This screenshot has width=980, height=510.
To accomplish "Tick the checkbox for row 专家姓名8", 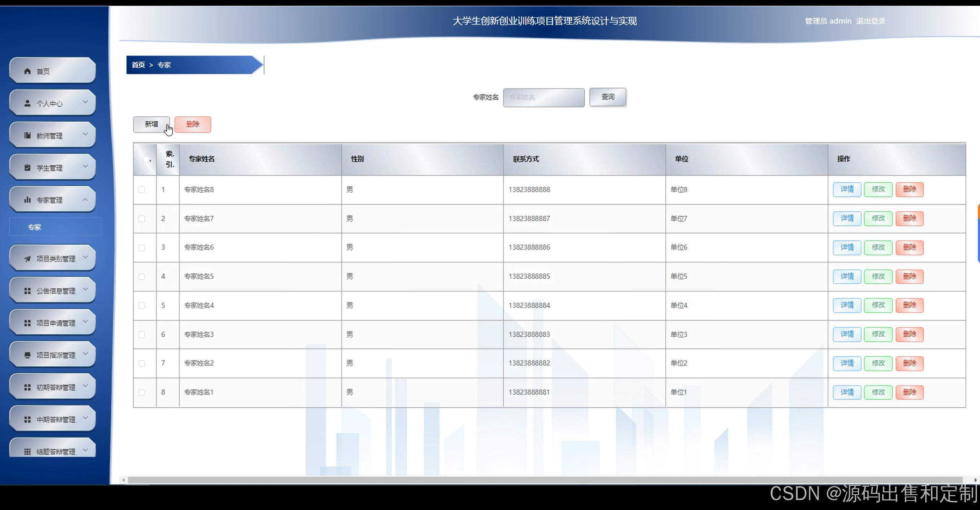I will coord(142,190).
